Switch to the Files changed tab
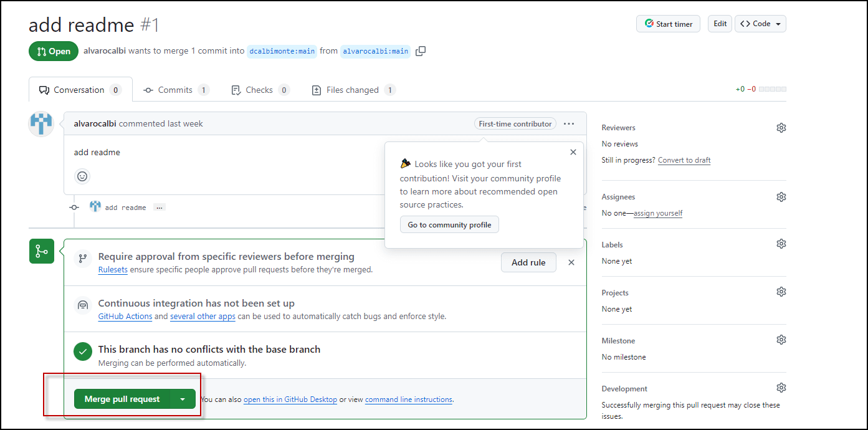 353,89
